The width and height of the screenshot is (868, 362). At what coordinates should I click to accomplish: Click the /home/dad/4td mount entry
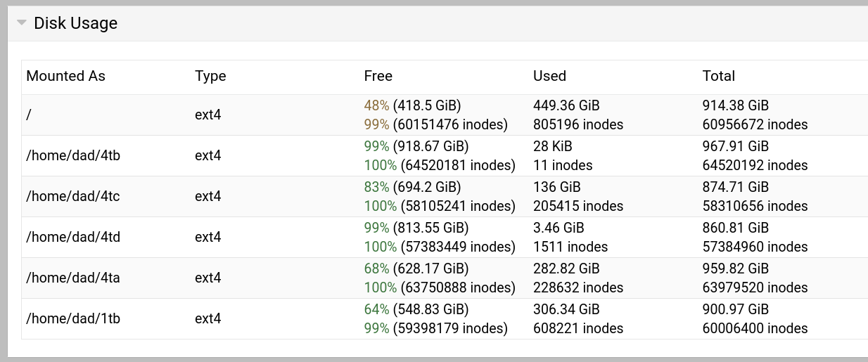tap(73, 237)
